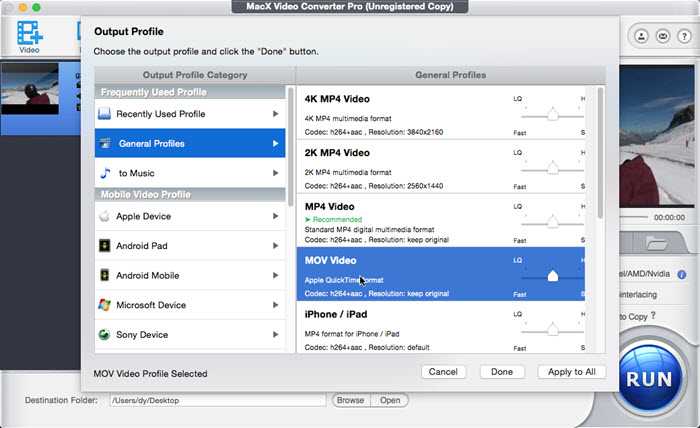Click the Destination Folder path field
Viewport: 700px width, 428px height.
pyautogui.click(x=218, y=400)
